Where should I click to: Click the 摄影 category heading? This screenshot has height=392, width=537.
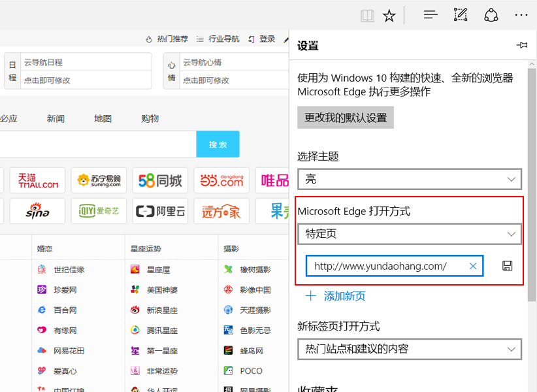pos(231,248)
